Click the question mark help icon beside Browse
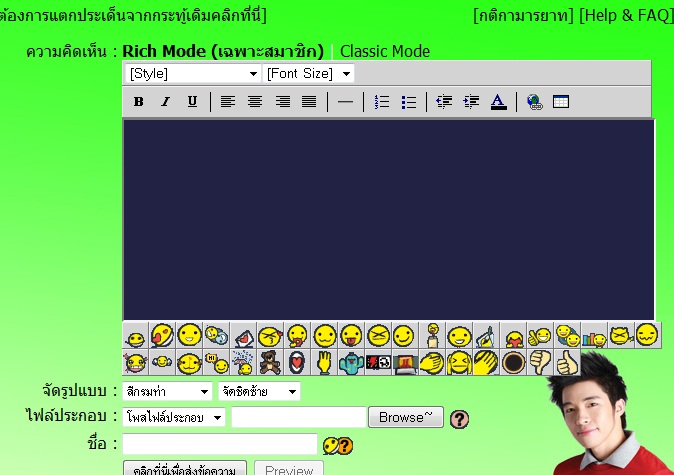 click(x=460, y=419)
